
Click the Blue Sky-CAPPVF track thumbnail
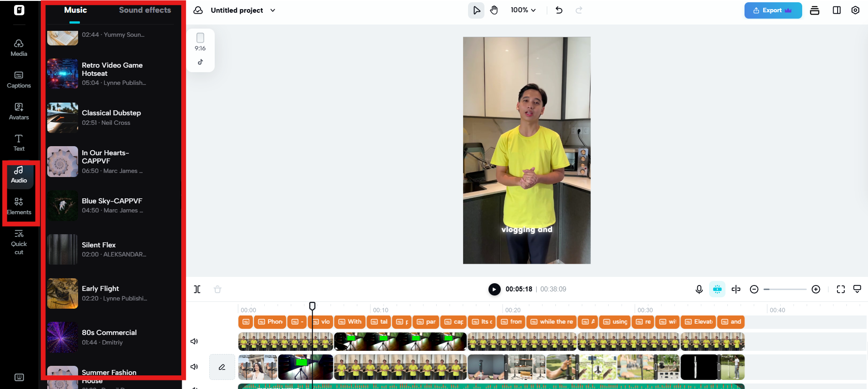tap(63, 206)
